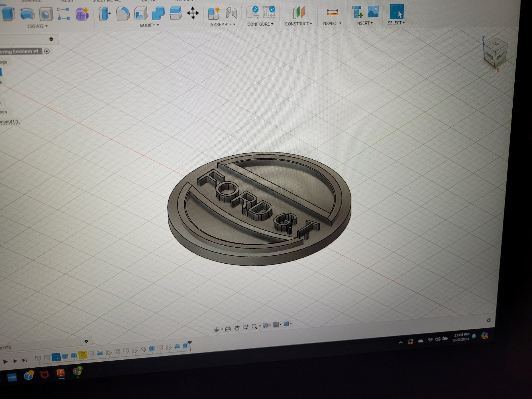This screenshot has height=399, width=532.
Task: Click the FRONT face of the ViewCube
Action: pyautogui.click(x=490, y=55)
